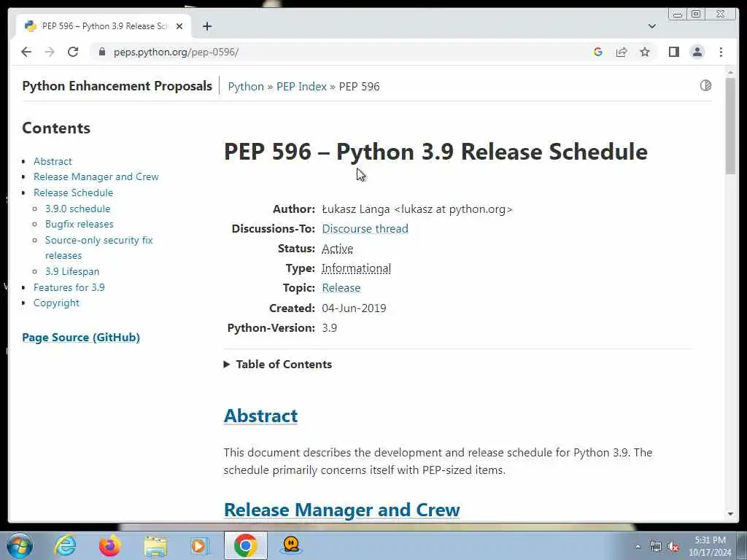Click the author name Łukasz Langa
This screenshot has width=747, height=560.
(x=355, y=209)
